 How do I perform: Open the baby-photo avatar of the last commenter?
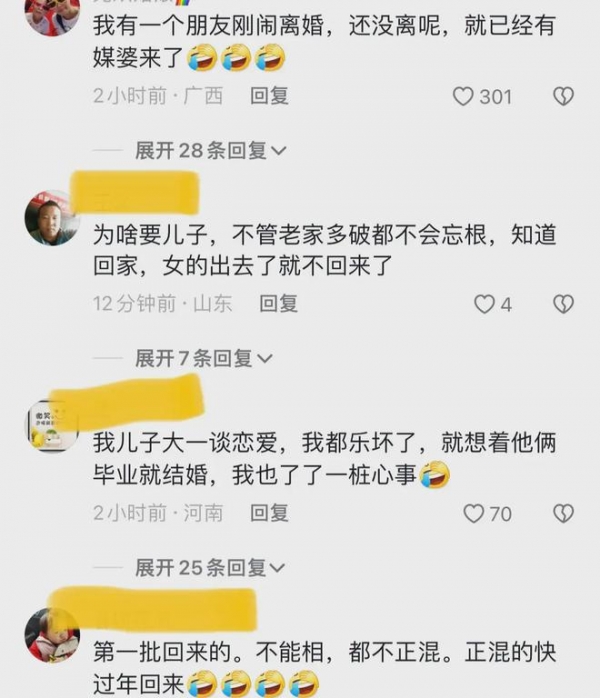click(52, 635)
